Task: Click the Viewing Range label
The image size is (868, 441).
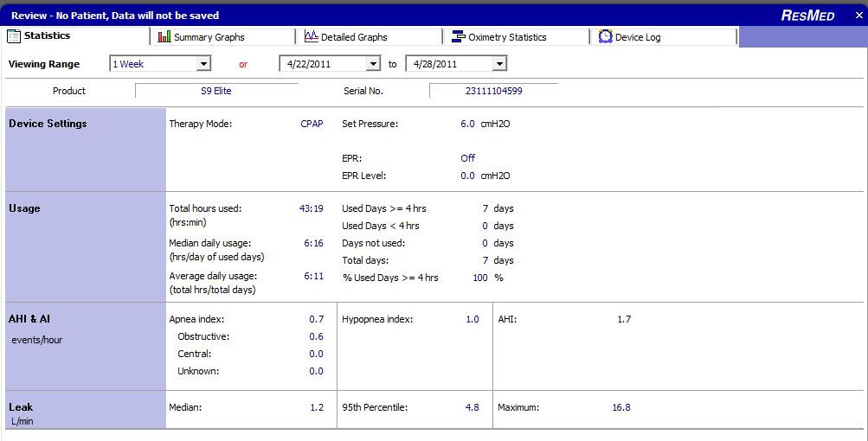Action: [44, 64]
